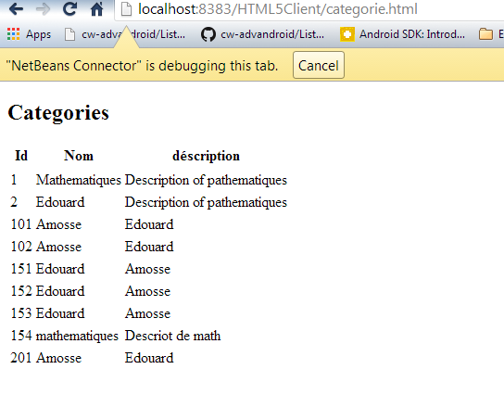Go to the home page icon
This screenshot has height=420, width=504.
click(96, 9)
